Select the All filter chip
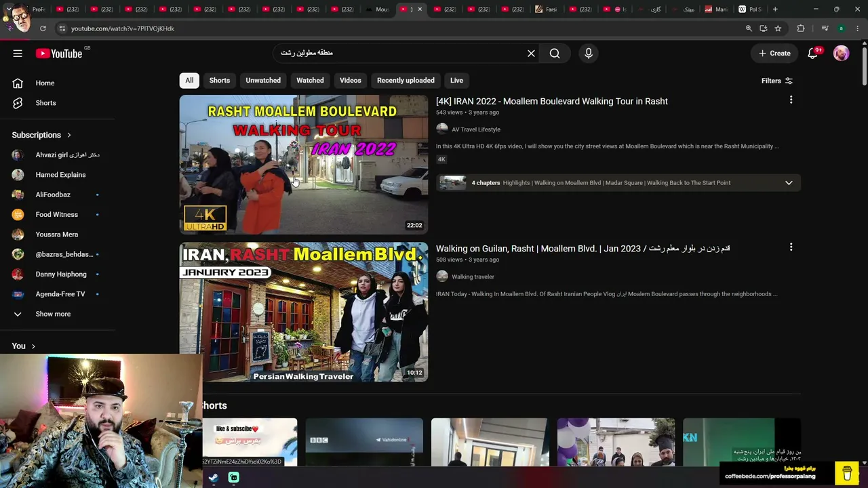868x488 pixels. (189, 81)
